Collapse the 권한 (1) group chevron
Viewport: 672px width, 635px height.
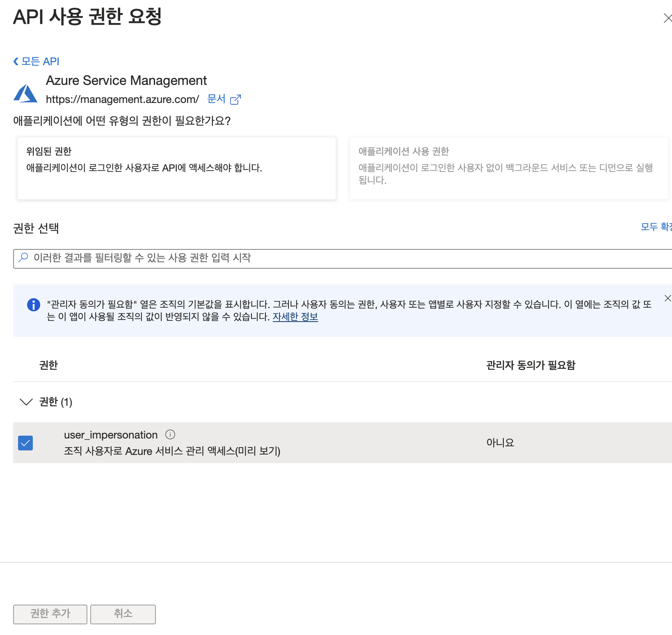tap(26, 402)
